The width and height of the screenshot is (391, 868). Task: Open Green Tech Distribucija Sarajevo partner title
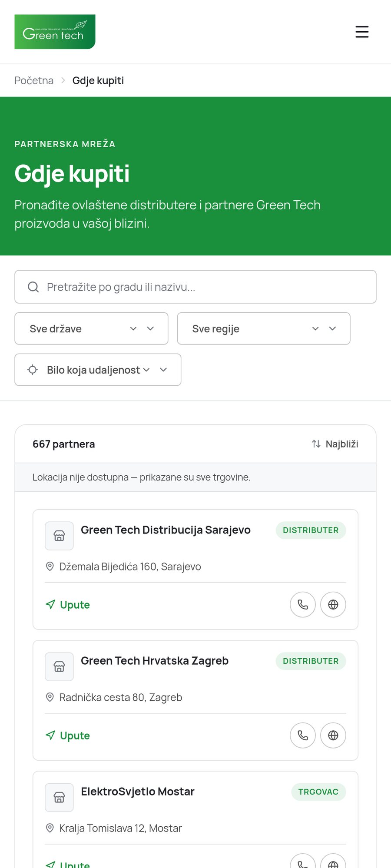click(166, 530)
